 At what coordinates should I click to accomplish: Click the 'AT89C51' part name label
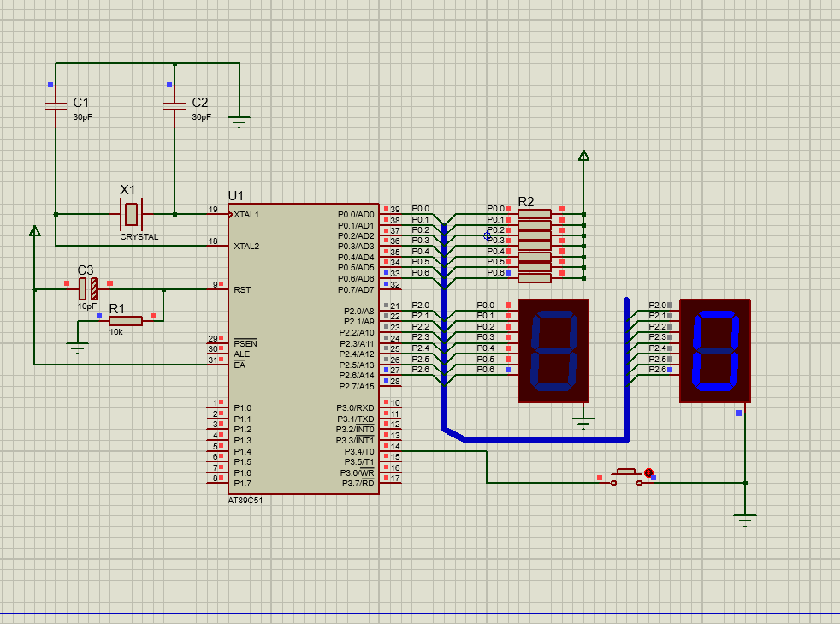(245, 500)
